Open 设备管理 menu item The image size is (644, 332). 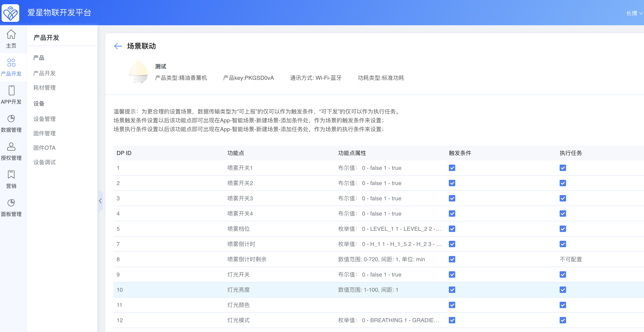(x=44, y=119)
